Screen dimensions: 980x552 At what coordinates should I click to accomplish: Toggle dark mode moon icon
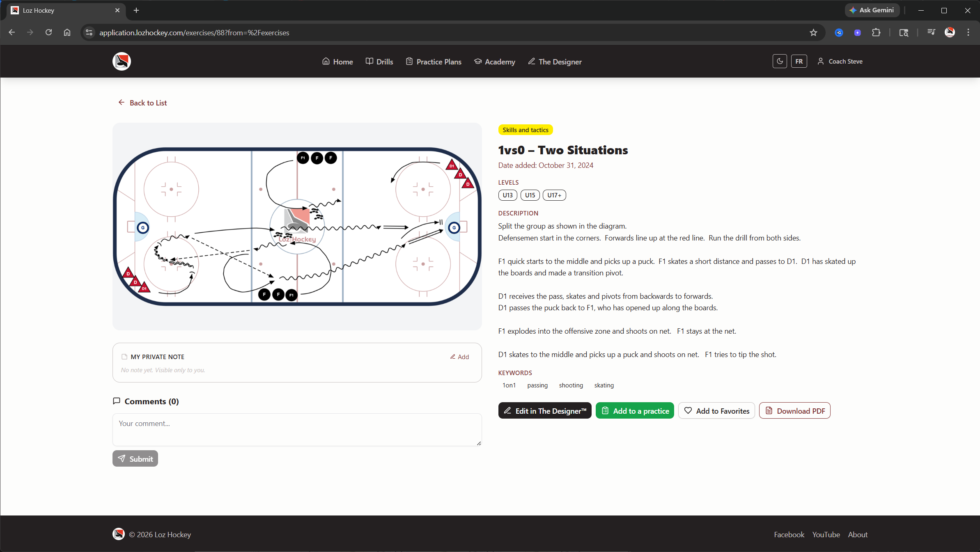coord(779,62)
